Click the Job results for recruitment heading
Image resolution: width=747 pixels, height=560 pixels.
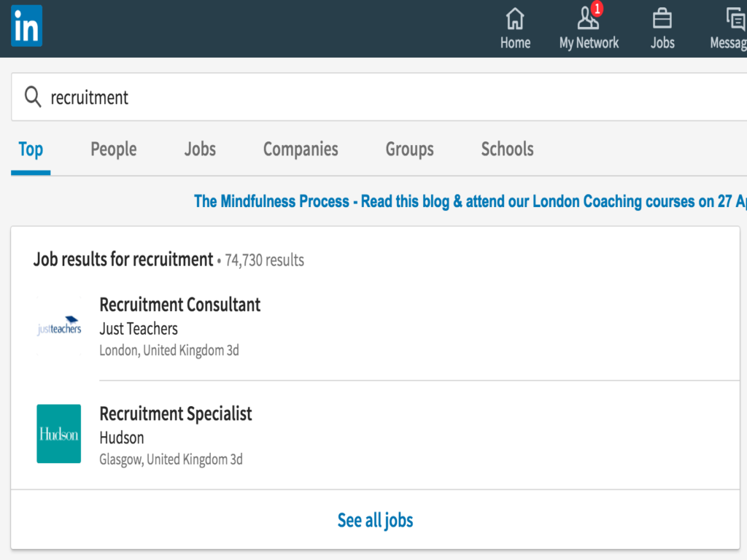(123, 260)
